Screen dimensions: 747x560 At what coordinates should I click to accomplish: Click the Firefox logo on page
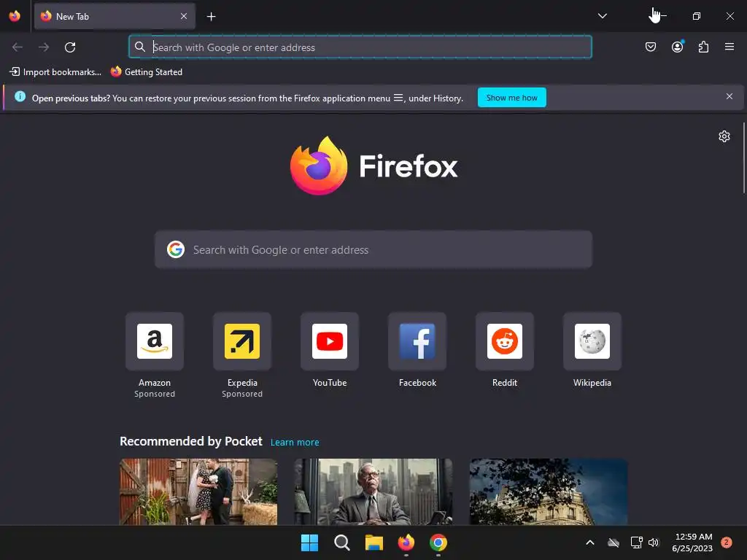click(373, 166)
